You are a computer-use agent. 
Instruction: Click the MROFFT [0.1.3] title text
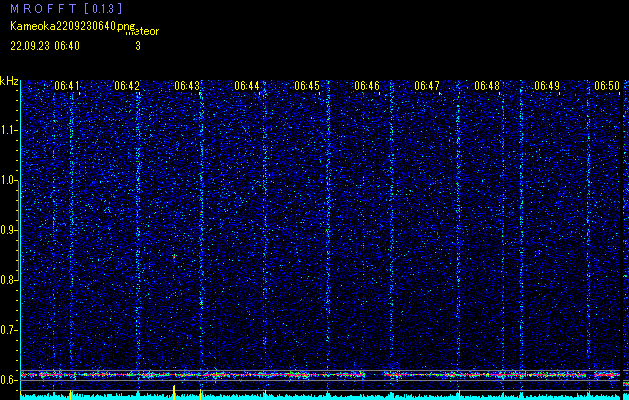pos(66,9)
